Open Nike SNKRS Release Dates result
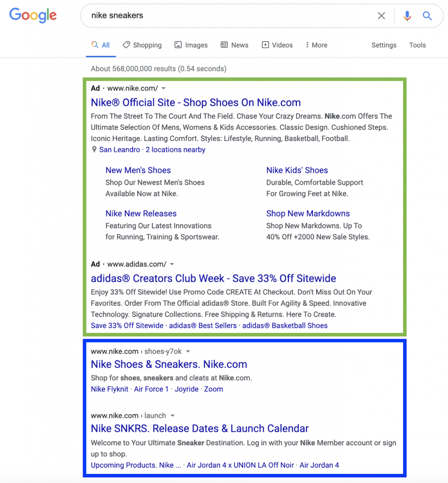 click(x=200, y=428)
